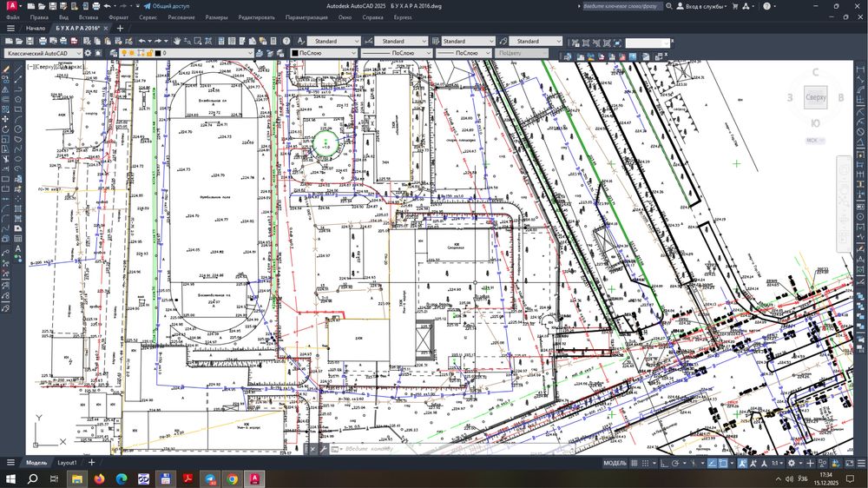This screenshot has width=868, height=488.
Task: Click Customization hamburger icon in status bar
Action: coord(861,463)
